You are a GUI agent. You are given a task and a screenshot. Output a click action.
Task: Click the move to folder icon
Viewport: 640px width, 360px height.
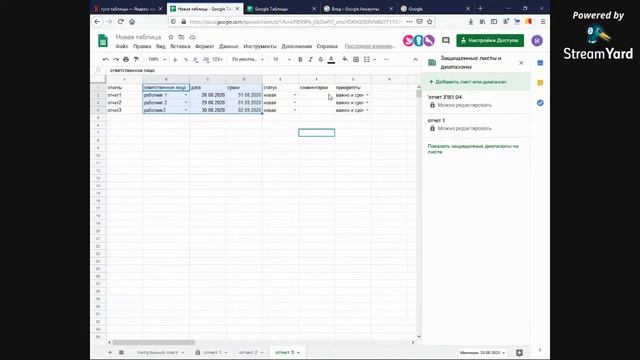181,37
